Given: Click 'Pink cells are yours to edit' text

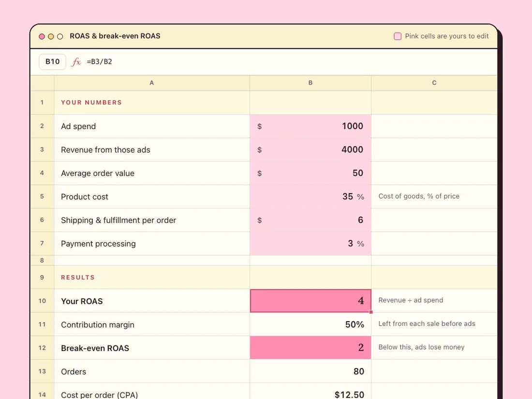Looking at the screenshot, I should point(447,36).
